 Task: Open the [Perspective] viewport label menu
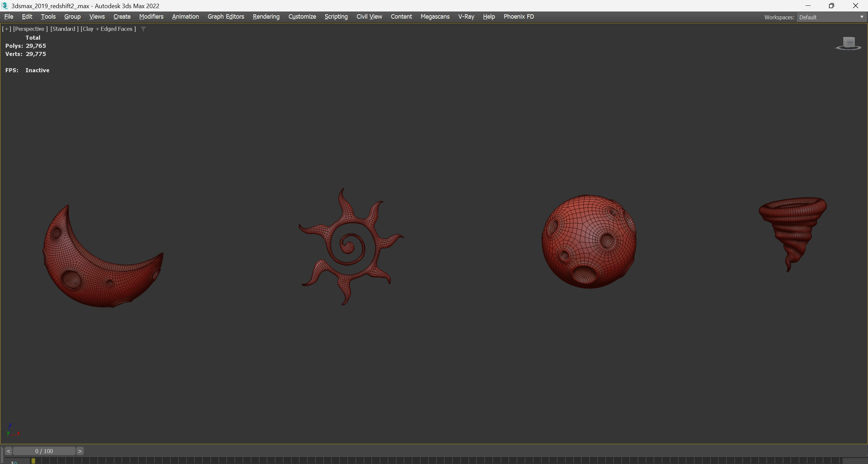click(x=30, y=29)
